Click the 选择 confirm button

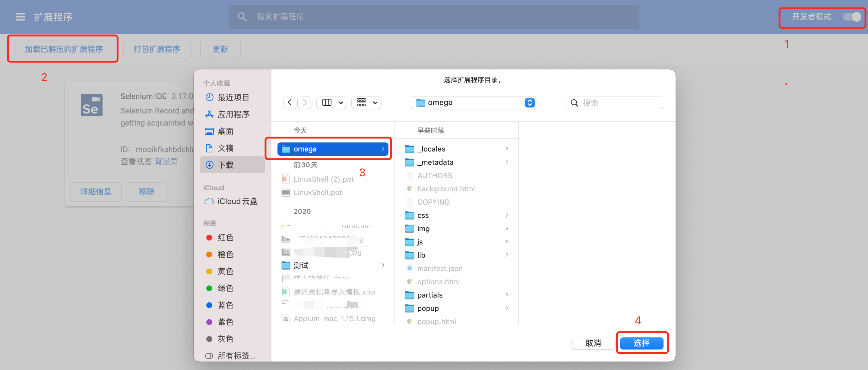click(x=641, y=343)
